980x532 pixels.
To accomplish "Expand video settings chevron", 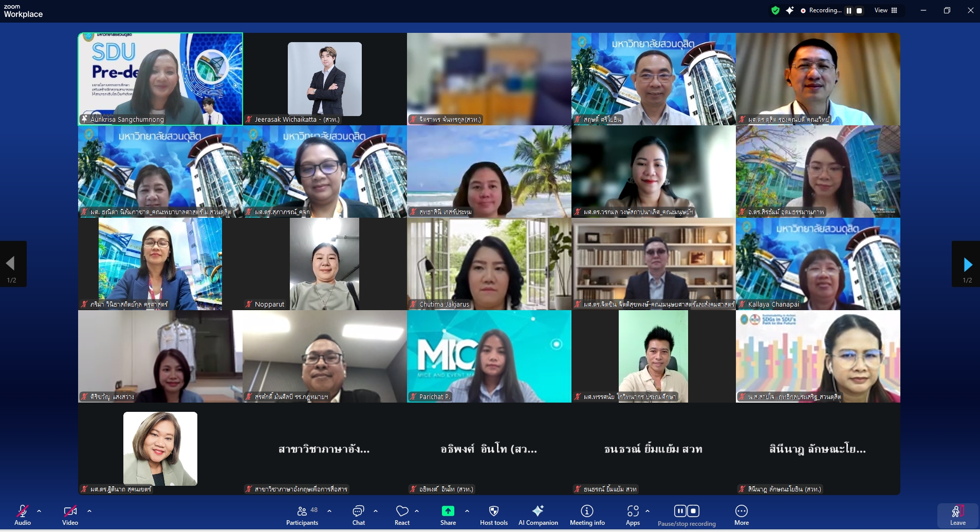I will point(89,511).
